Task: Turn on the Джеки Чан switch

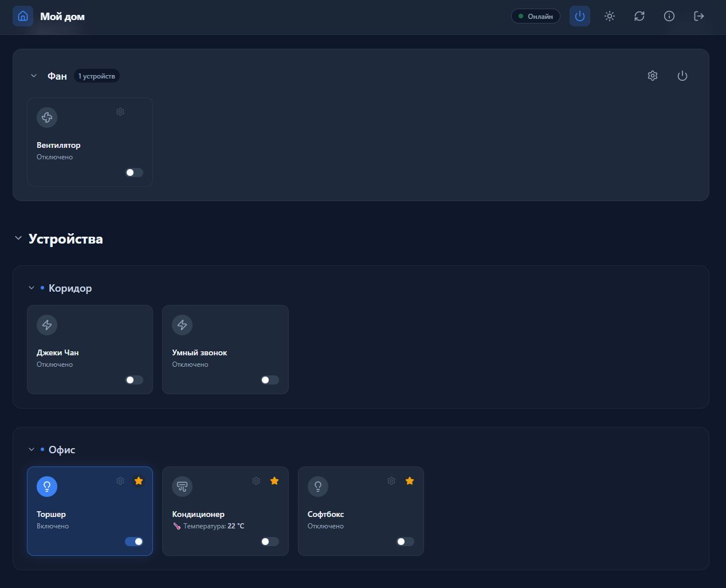Action: coord(134,380)
